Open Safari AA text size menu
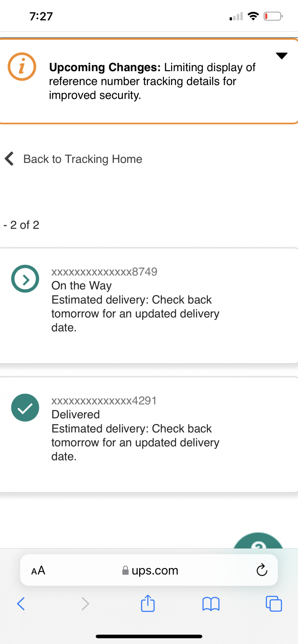Screen dimensions: 298x644 coord(38,570)
